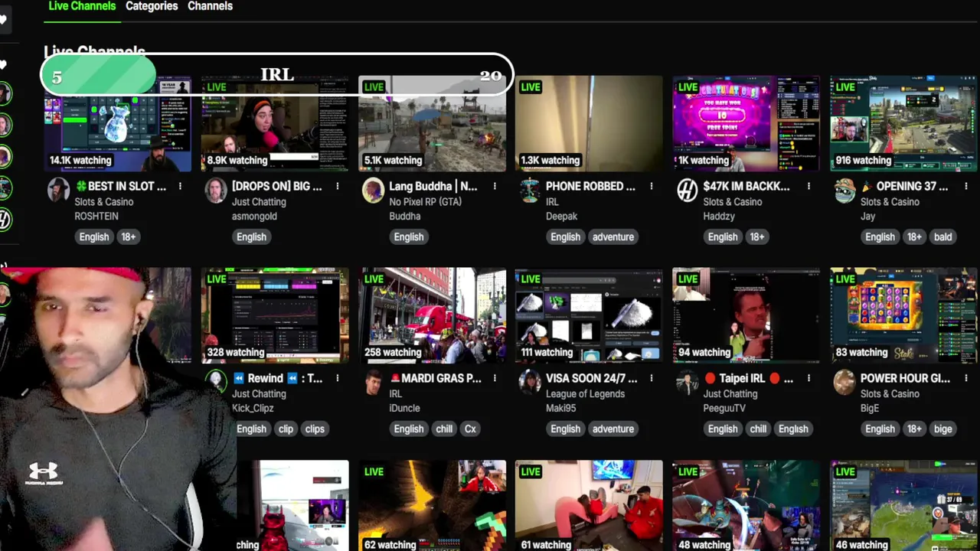This screenshot has height=551, width=980.
Task: Open options menu for POWER HOUR stream
Action: click(x=966, y=378)
